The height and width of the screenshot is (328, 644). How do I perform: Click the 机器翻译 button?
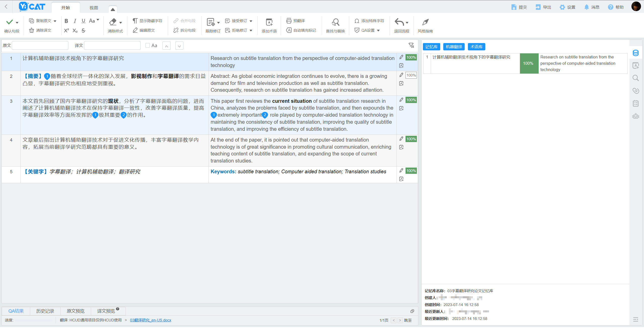454,47
